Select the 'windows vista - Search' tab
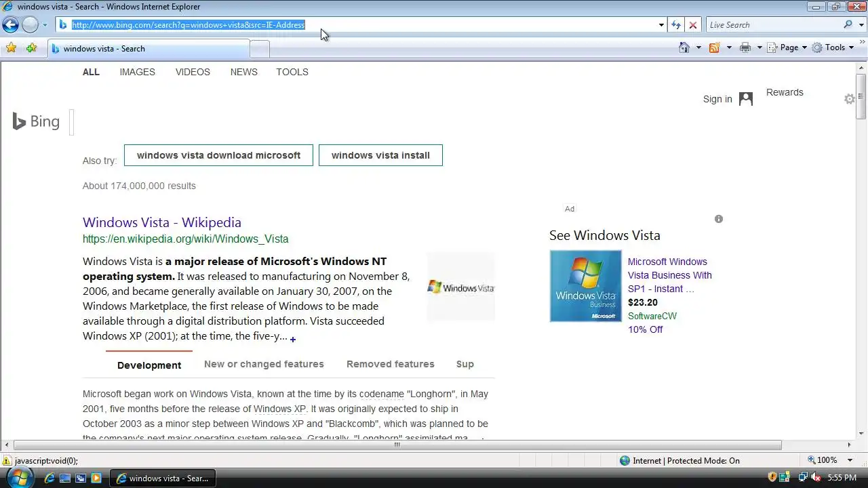The width and height of the screenshot is (868, 488). [149, 49]
